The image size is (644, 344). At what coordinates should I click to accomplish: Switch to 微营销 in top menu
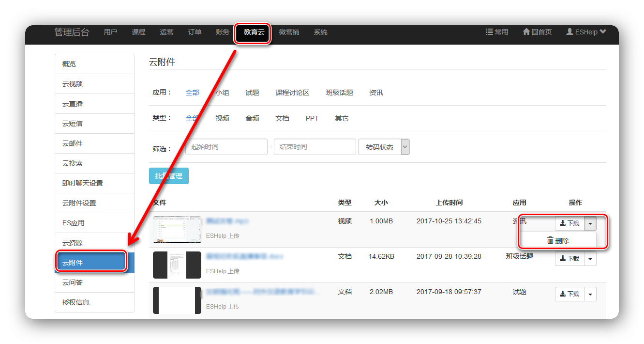[289, 32]
